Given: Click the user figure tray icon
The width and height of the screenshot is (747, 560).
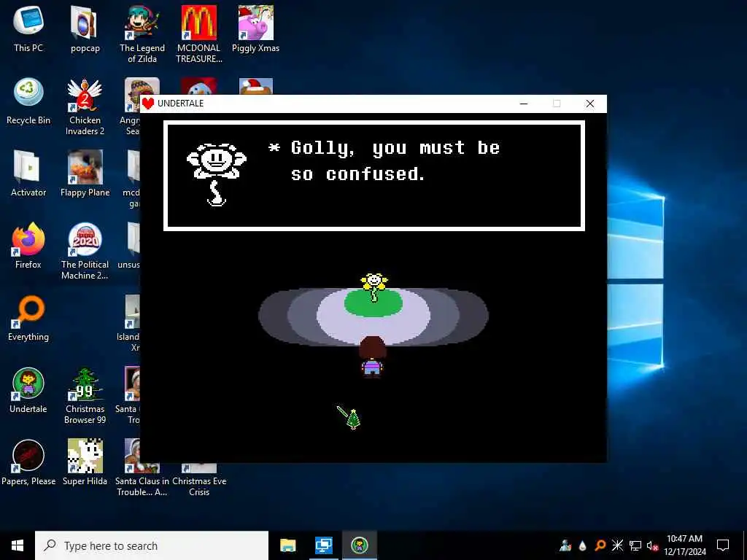Looking at the screenshot, I should pyautogui.click(x=565, y=545).
